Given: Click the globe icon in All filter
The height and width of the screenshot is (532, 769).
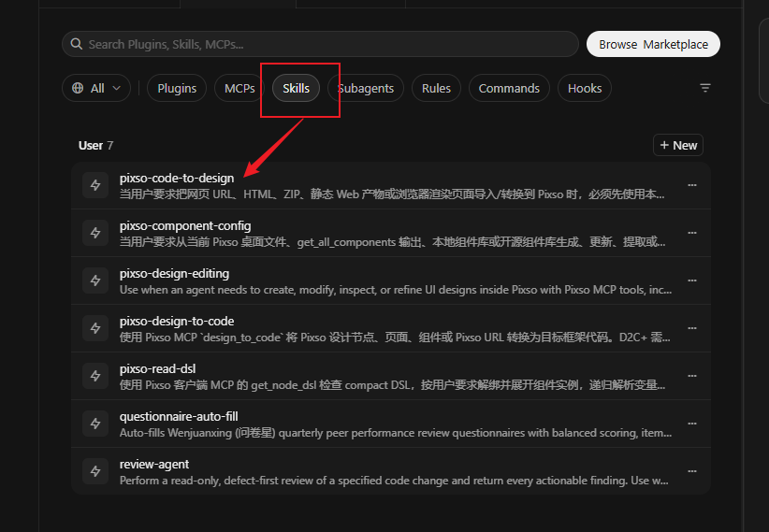Looking at the screenshot, I should coord(78,88).
